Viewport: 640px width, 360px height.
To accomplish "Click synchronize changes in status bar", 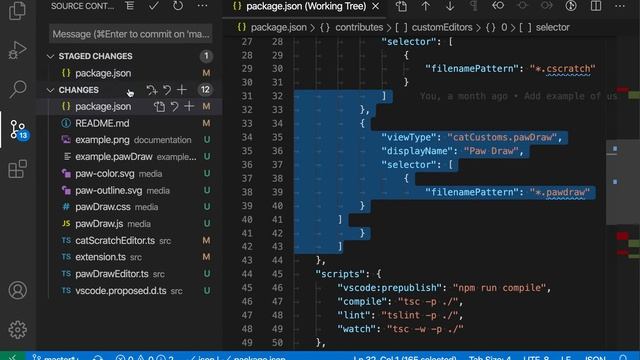I will [98, 358].
